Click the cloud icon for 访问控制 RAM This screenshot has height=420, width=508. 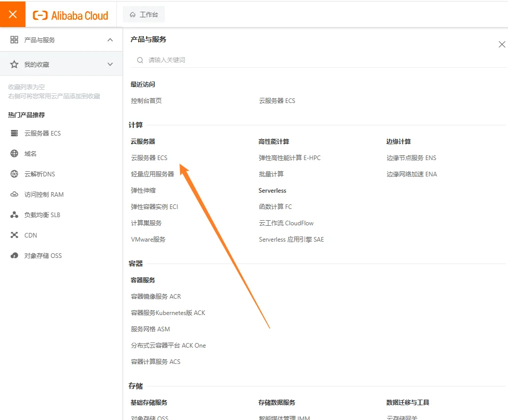click(14, 194)
